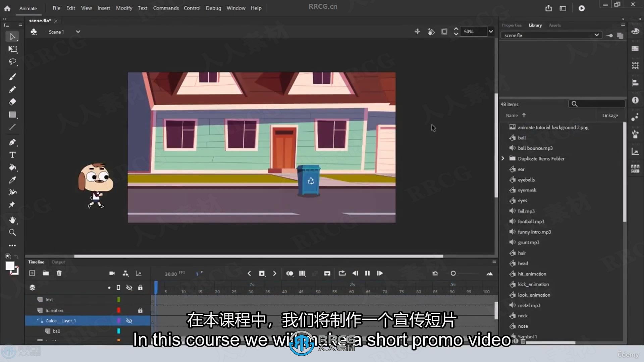
Task: Click the Center Stage icon
Action: (x=417, y=32)
